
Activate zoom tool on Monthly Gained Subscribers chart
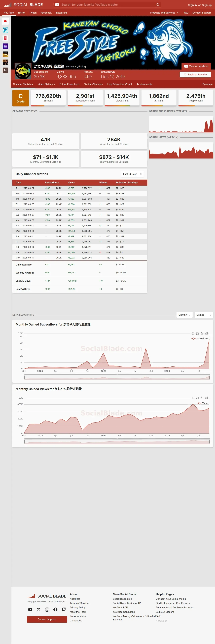(193, 333)
